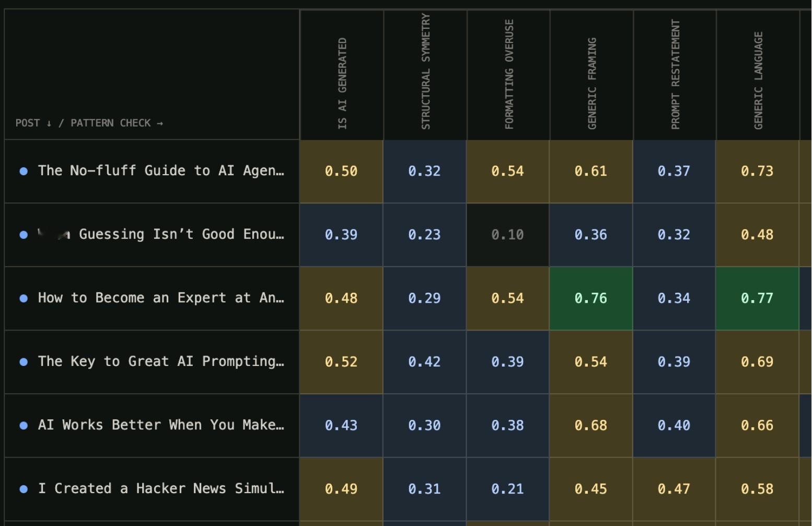Click the 'POST ↓ / PATTERN CHECK →' corner label
Image resolution: width=812 pixels, height=526 pixels.
click(89, 123)
